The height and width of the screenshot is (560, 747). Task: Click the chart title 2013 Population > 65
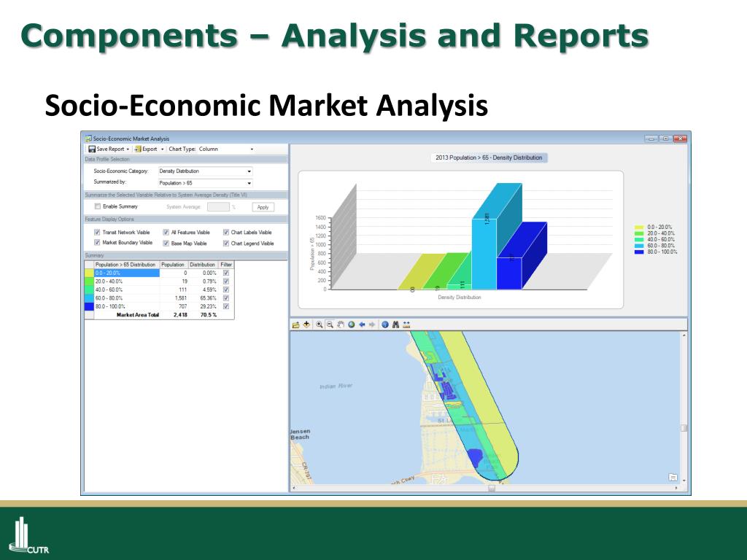[x=489, y=157]
